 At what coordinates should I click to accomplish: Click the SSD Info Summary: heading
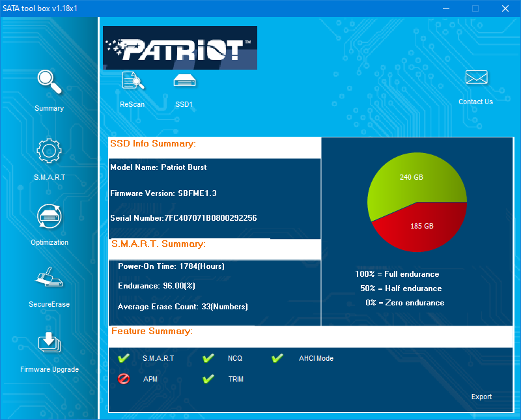click(x=153, y=143)
